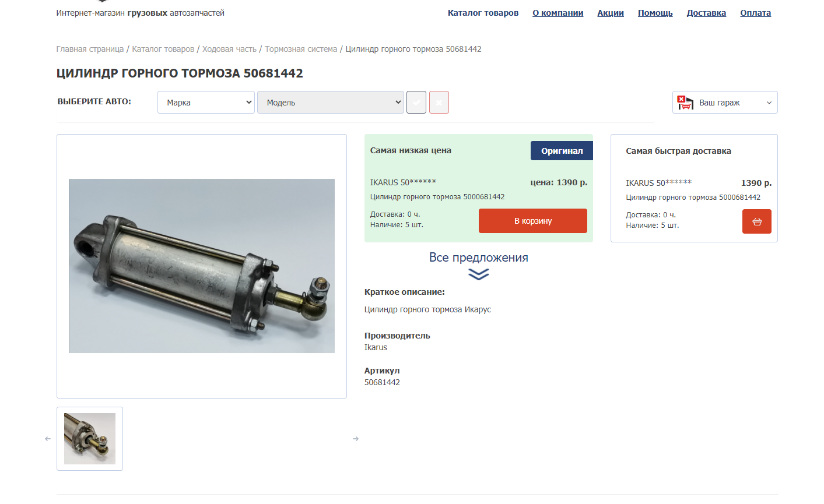Click the red X clear vehicle button

click(x=439, y=103)
